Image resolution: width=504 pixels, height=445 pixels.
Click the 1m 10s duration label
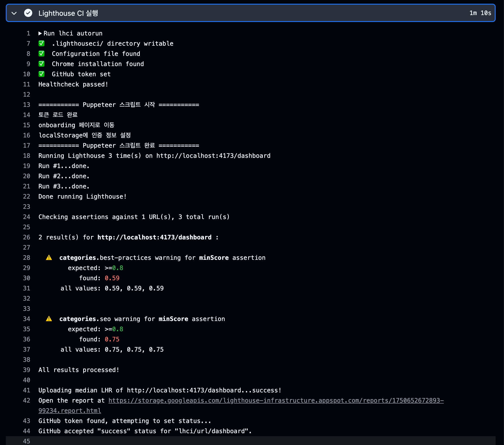480,13
